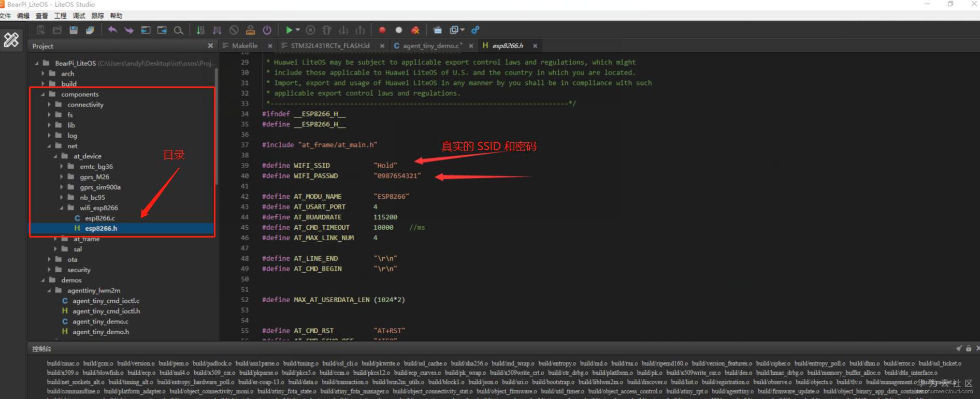
Task: Switch to the agent_tiny_demo.c tab
Action: point(432,46)
